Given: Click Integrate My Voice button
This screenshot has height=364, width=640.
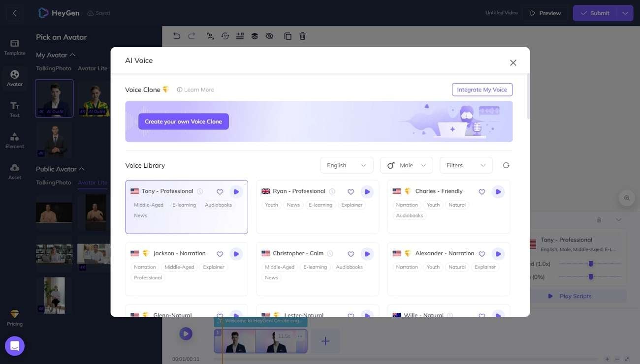Looking at the screenshot, I should pyautogui.click(x=482, y=90).
